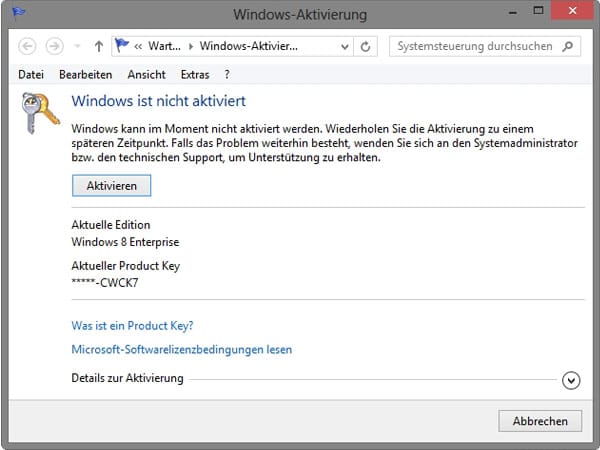Click the window title bar flag icon
The width and height of the screenshot is (600, 450).
[18, 13]
